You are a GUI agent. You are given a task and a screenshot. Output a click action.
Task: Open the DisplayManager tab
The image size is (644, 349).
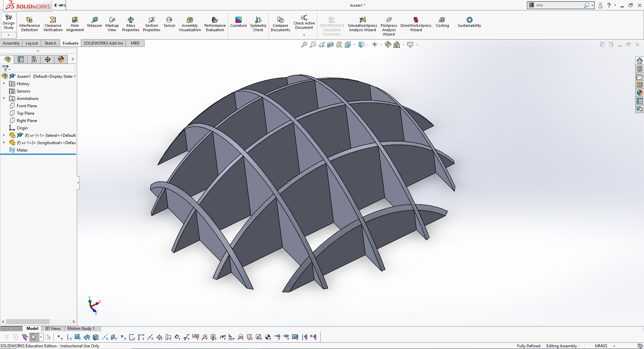[x=61, y=59]
